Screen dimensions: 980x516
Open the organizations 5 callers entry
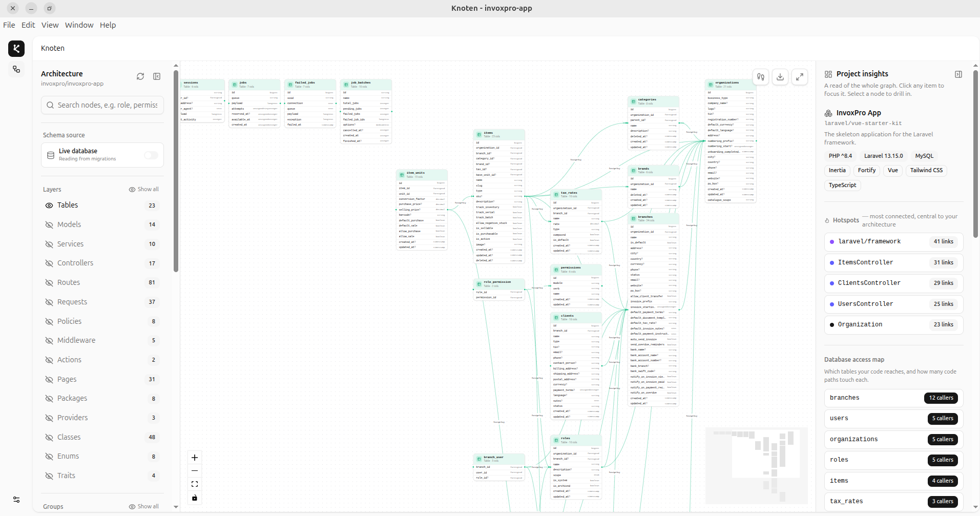(893, 440)
